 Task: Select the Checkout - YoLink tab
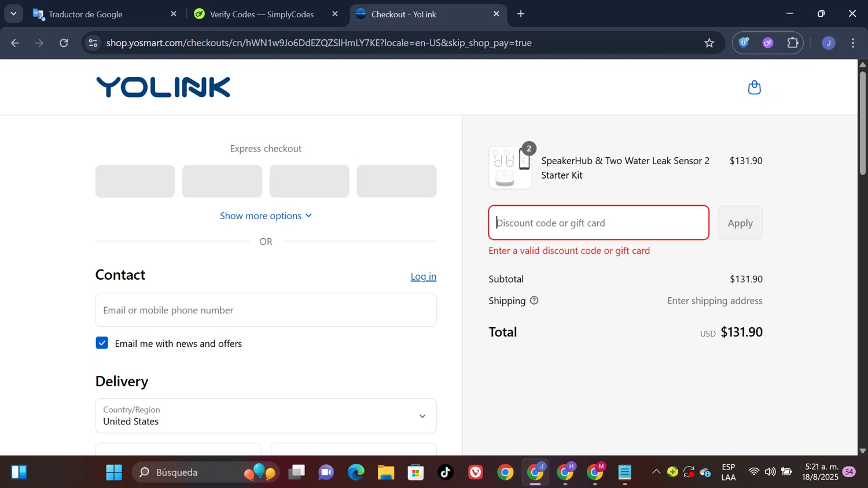(x=427, y=14)
